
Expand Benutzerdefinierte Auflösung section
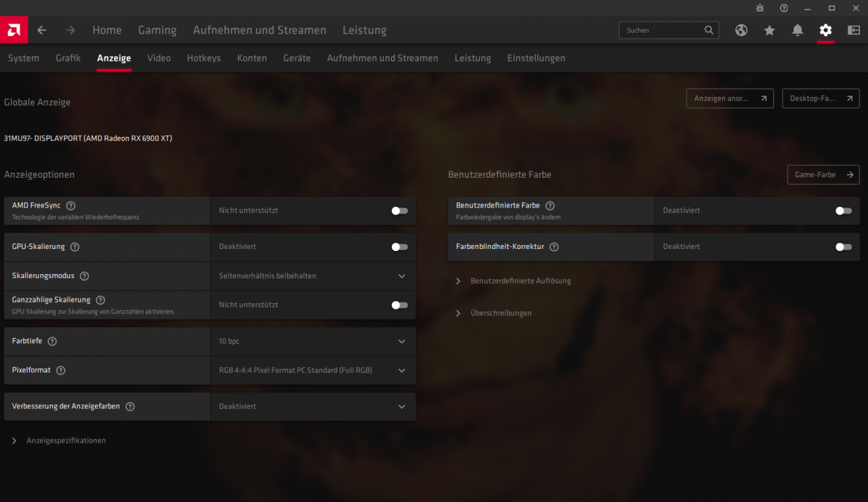click(x=514, y=281)
